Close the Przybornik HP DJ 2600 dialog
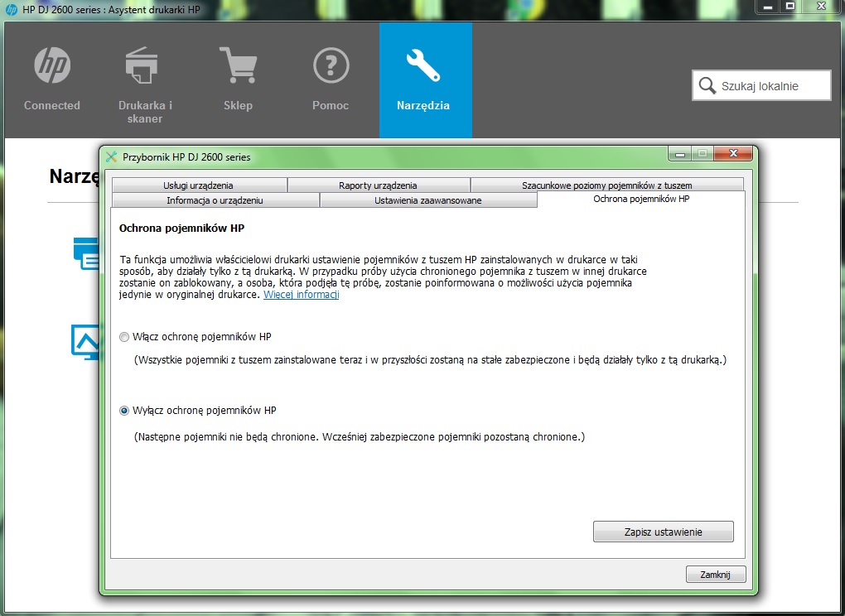 [733, 154]
